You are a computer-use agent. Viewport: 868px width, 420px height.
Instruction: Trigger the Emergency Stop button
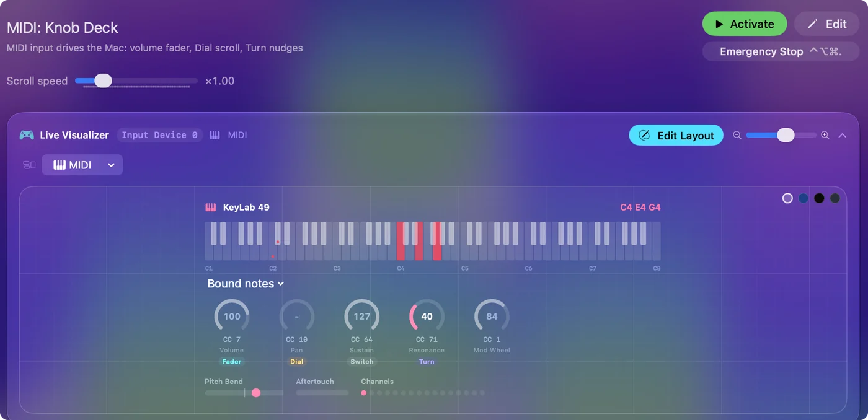click(x=781, y=51)
